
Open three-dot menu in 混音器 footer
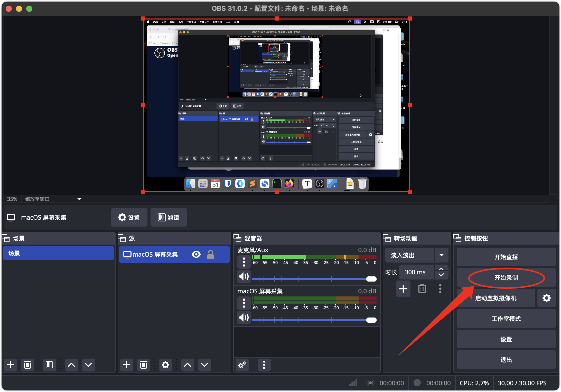264,365
